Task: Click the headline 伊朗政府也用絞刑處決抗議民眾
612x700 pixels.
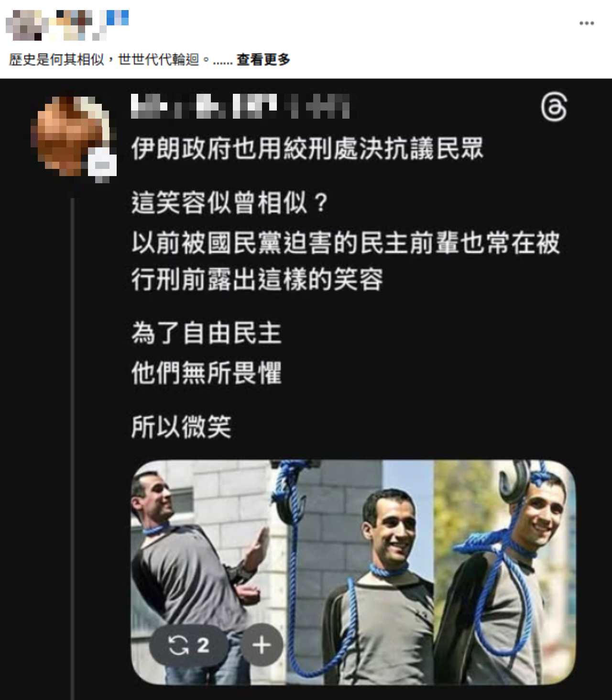Action: (x=307, y=148)
